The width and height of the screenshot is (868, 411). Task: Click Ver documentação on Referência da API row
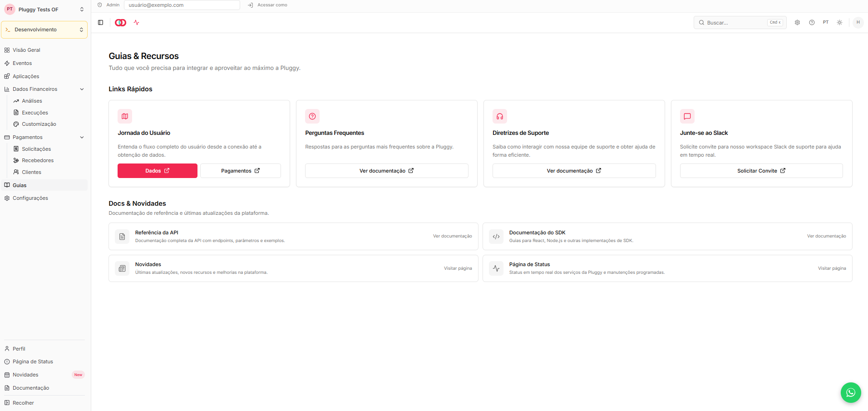tap(452, 236)
